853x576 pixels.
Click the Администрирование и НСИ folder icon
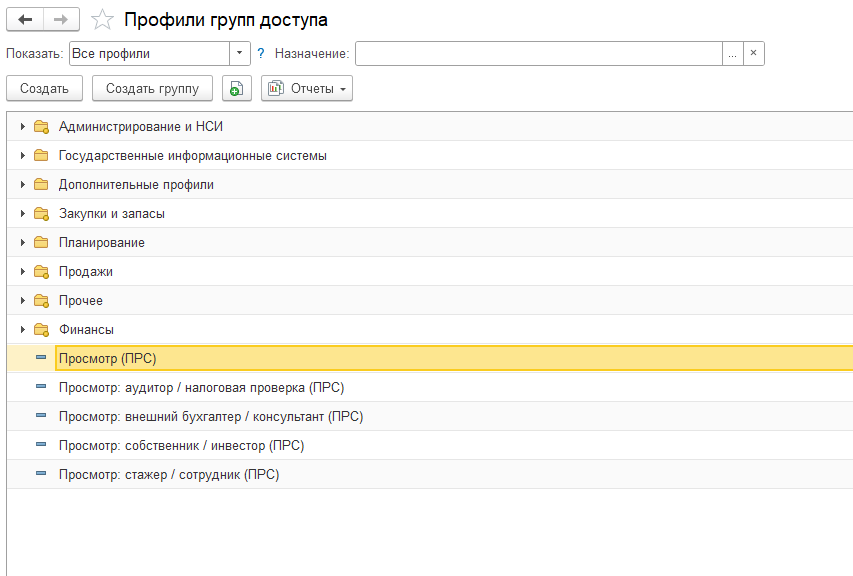(x=41, y=127)
